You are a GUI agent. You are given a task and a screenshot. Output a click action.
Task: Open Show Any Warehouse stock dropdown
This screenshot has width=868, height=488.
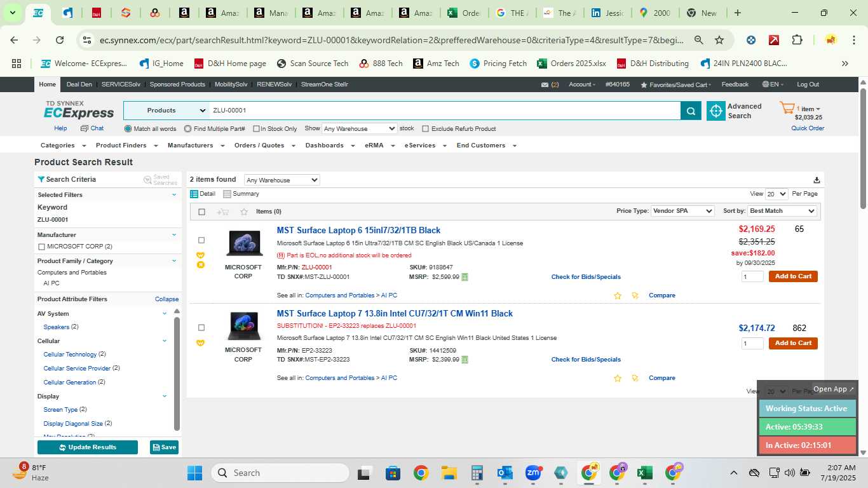(x=360, y=128)
